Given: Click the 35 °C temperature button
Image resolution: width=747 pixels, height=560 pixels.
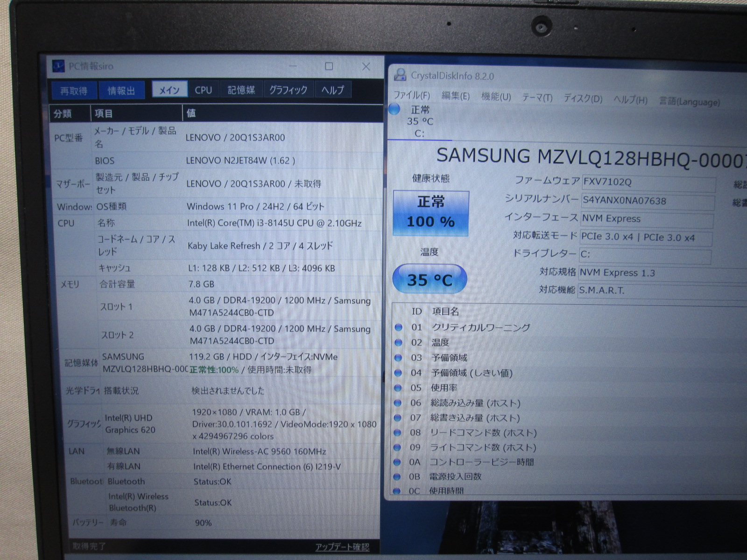Looking at the screenshot, I should 430,279.
